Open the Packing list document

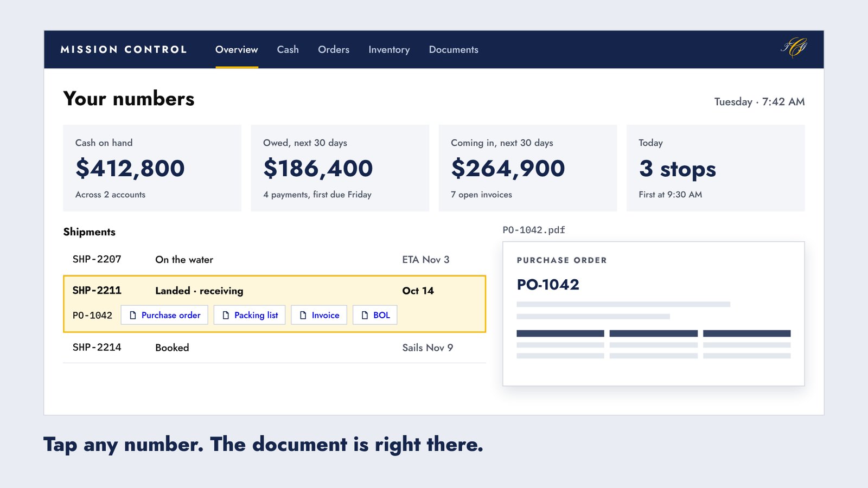250,315
